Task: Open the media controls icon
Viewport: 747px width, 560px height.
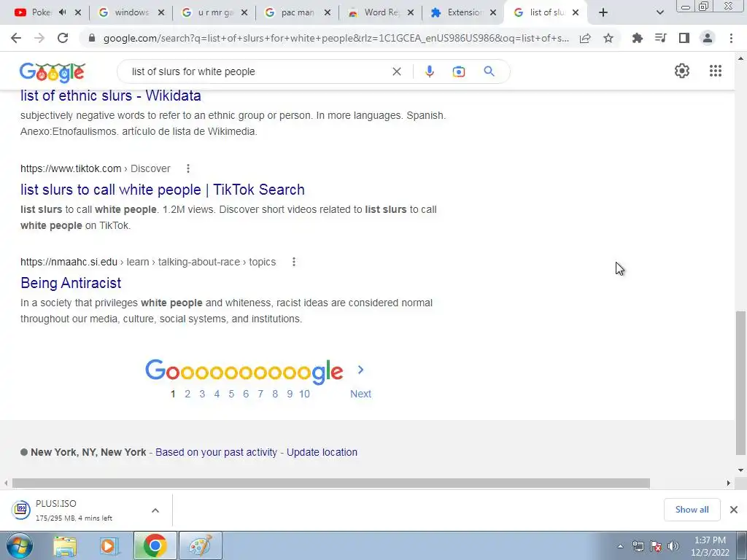Action: (x=661, y=38)
